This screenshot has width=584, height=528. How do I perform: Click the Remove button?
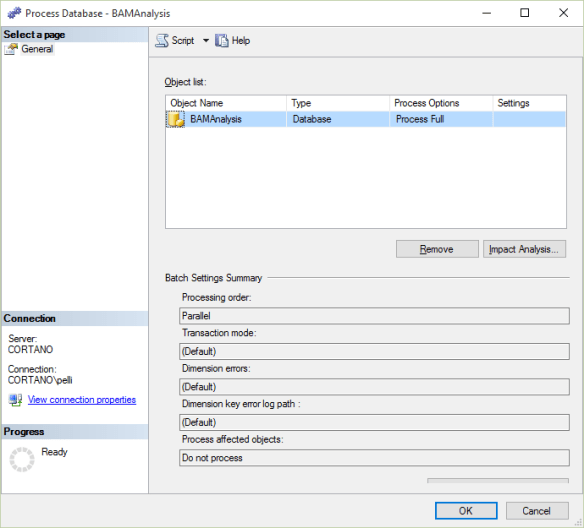[x=437, y=249]
